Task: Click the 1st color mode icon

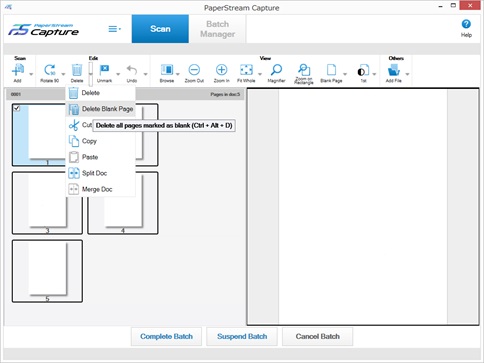Action: [363, 71]
